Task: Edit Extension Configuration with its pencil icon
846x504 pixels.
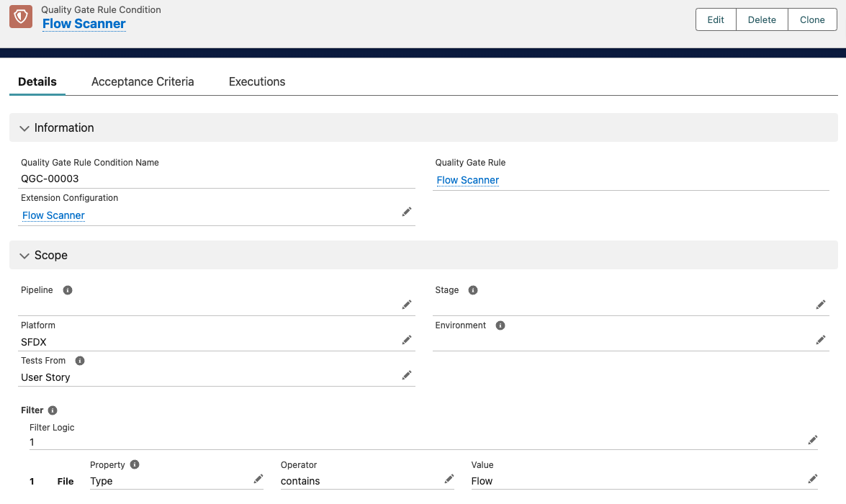Action: [x=407, y=212]
